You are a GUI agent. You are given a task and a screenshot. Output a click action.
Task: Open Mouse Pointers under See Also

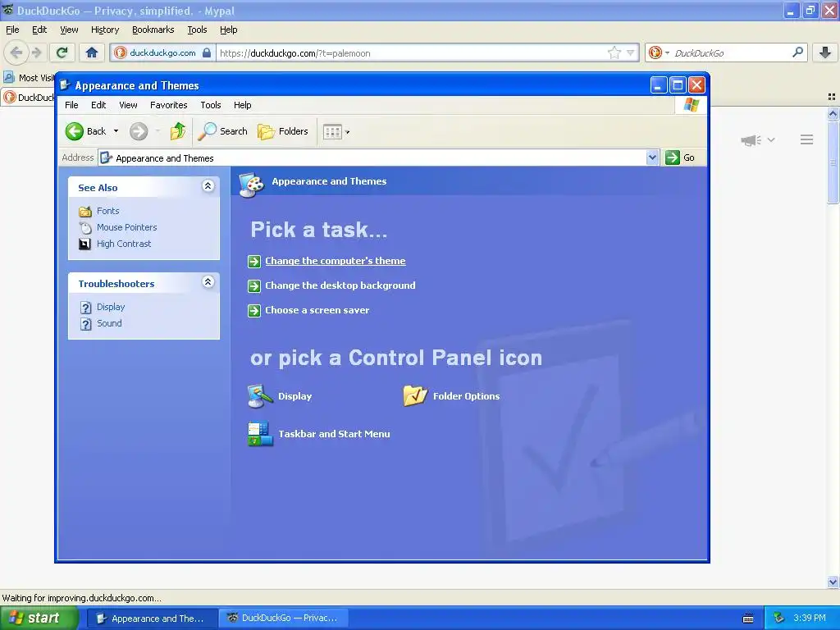126,227
